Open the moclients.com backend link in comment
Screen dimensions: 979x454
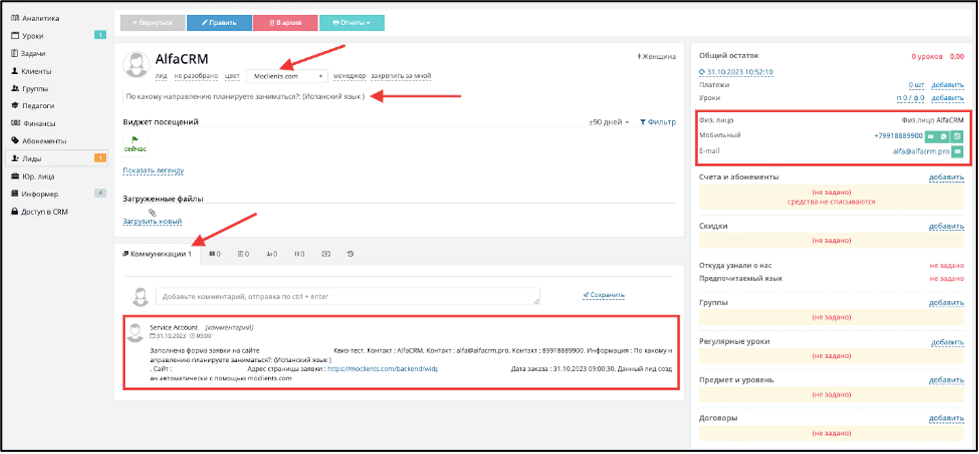382,369
